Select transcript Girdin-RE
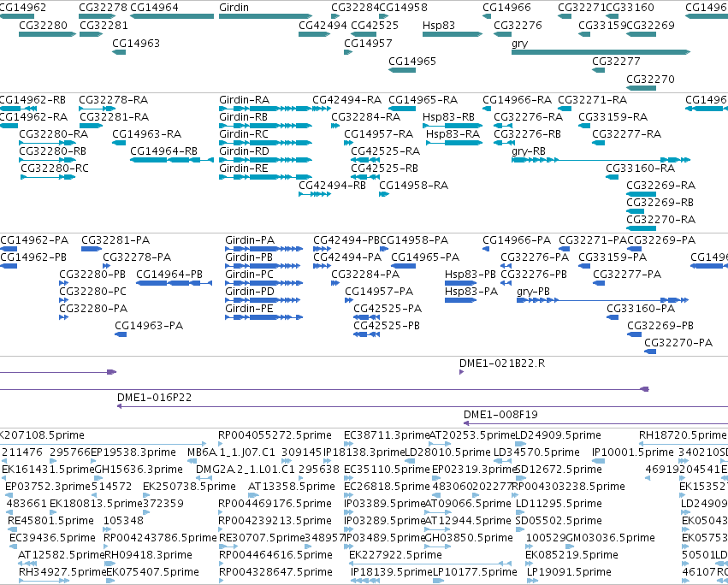Image resolution: width=728 pixels, height=585 pixels. pos(265,177)
